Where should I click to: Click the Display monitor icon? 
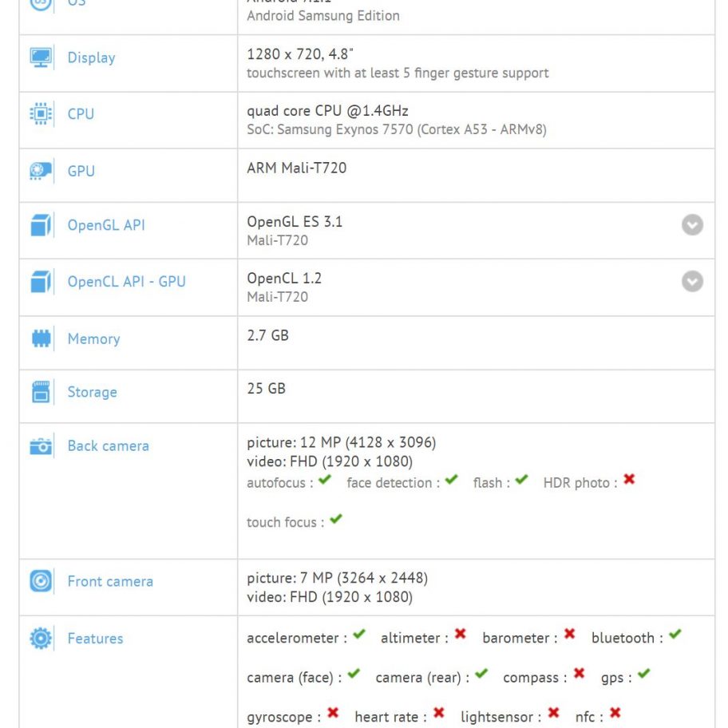(x=41, y=57)
